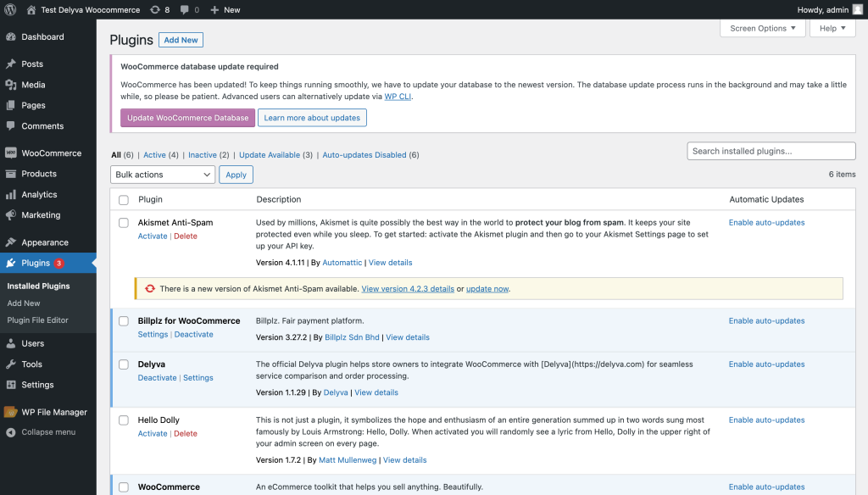Open View version 4.2.3 details link

tap(408, 289)
